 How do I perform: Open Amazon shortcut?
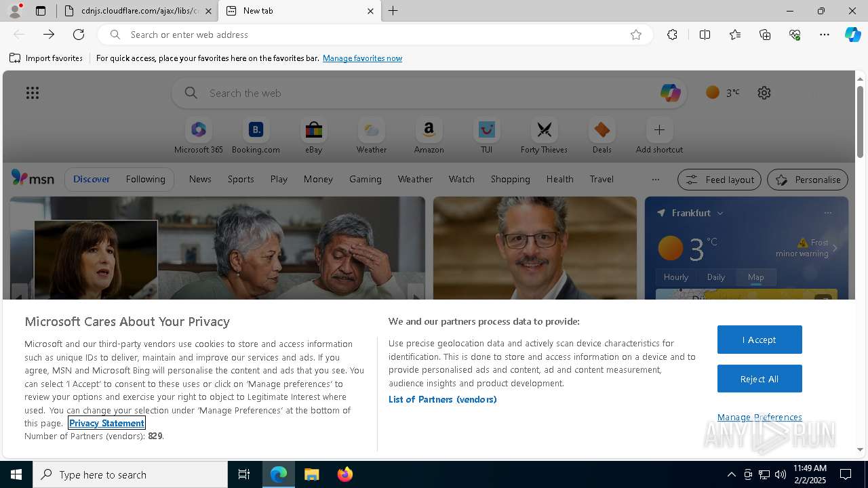click(x=429, y=136)
